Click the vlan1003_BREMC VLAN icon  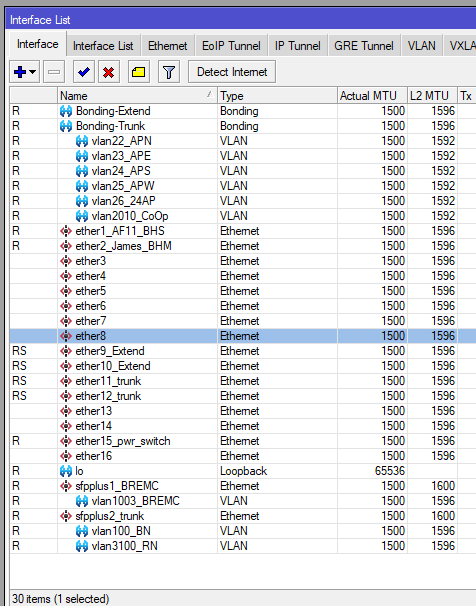coord(82,501)
